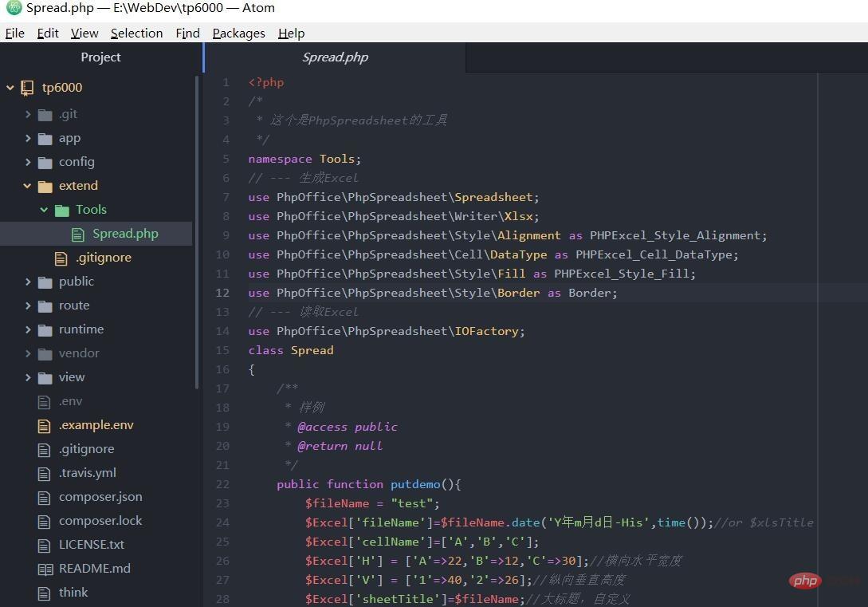Open the Selection menu

pyautogui.click(x=137, y=34)
